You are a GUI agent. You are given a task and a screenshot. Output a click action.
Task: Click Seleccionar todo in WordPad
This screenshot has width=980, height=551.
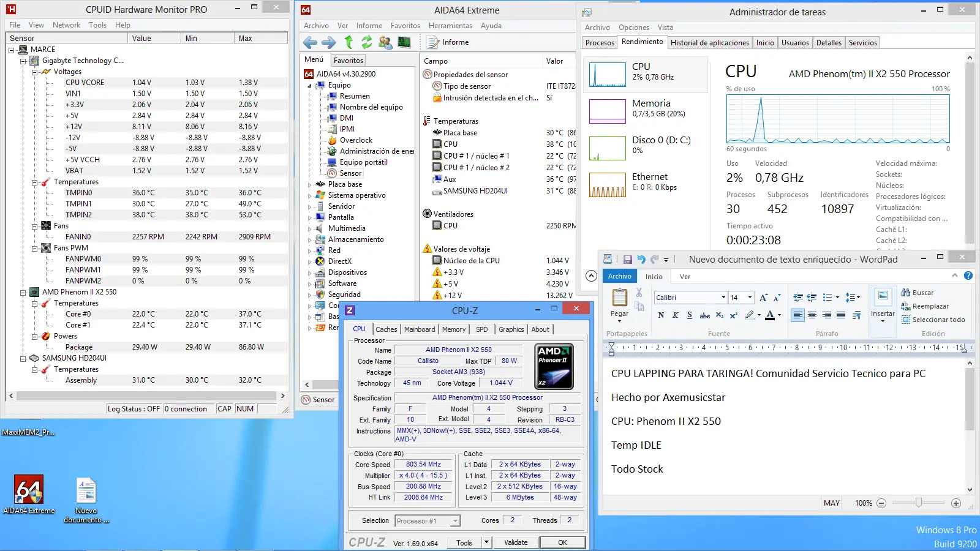[933, 320]
